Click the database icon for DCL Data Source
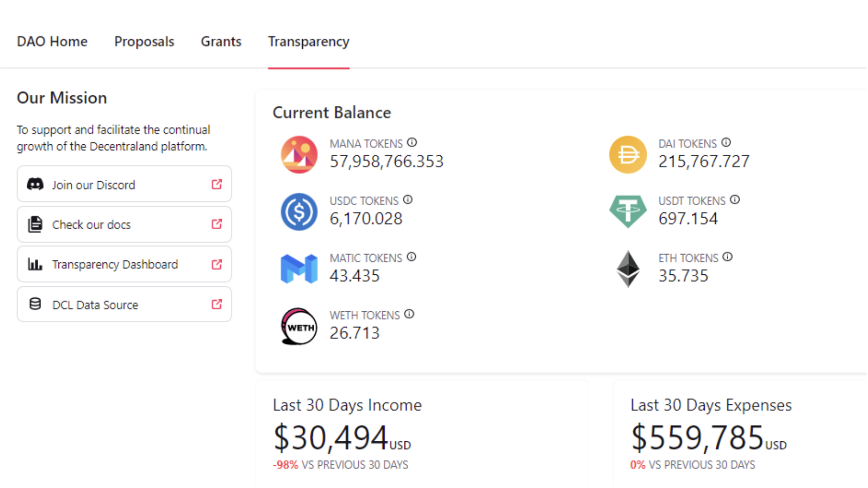The height and width of the screenshot is (488, 868). tap(35, 304)
